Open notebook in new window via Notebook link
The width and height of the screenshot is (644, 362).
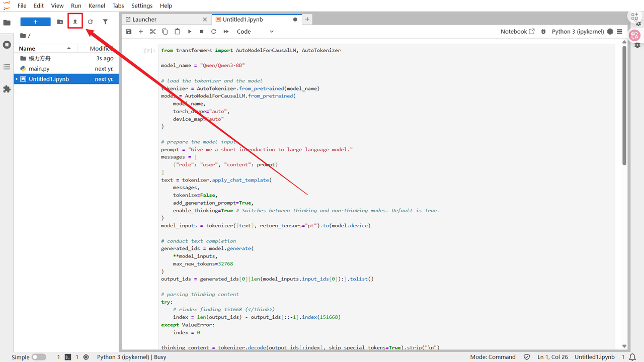(518, 31)
